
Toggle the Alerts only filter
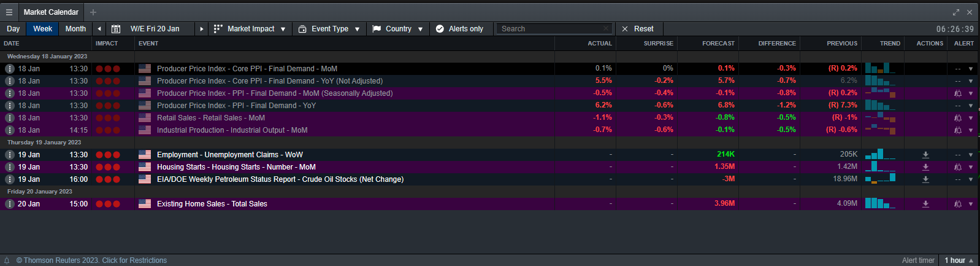point(459,29)
